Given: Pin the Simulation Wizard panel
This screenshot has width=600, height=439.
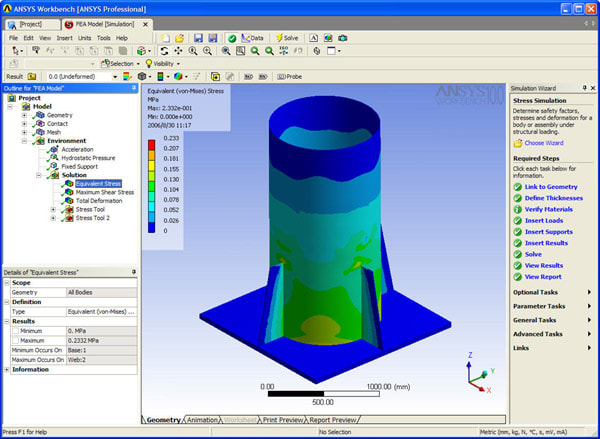Looking at the screenshot, I should (x=591, y=89).
